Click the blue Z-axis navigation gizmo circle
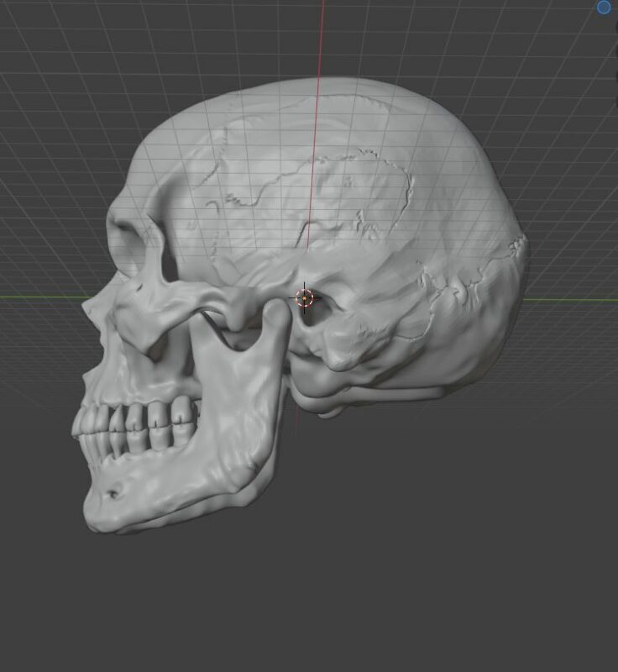Image resolution: width=618 pixels, height=672 pixels. point(604,8)
